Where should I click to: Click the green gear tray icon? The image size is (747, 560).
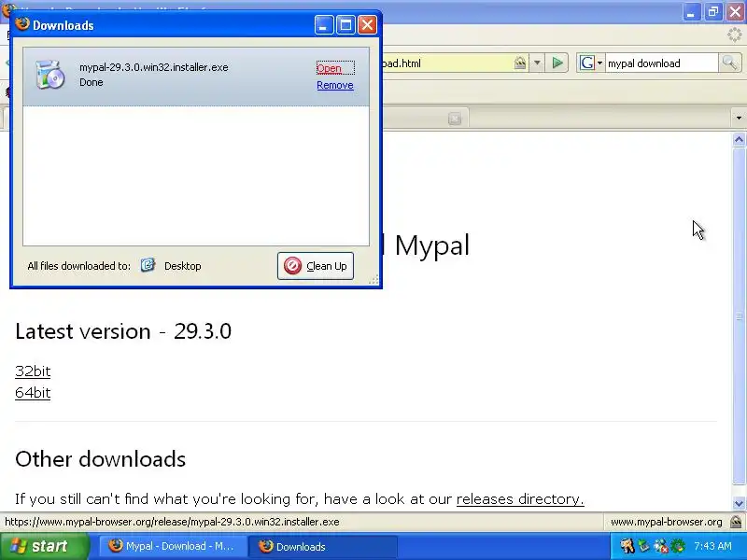pyautogui.click(x=678, y=546)
